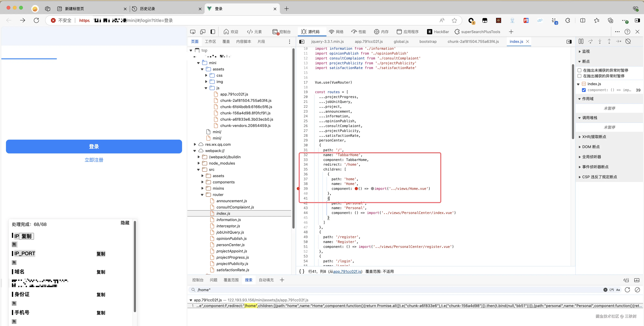This screenshot has height=326, width=644.
Task: Click the deactivate breakpoints icon
Action: click(628, 42)
